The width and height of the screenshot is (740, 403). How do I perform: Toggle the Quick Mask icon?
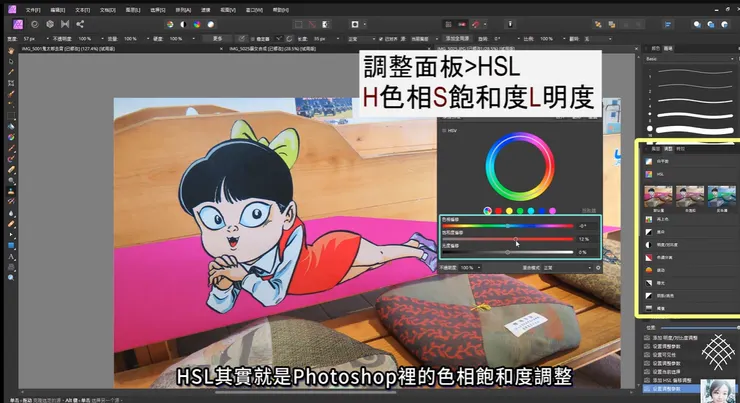click(355, 24)
